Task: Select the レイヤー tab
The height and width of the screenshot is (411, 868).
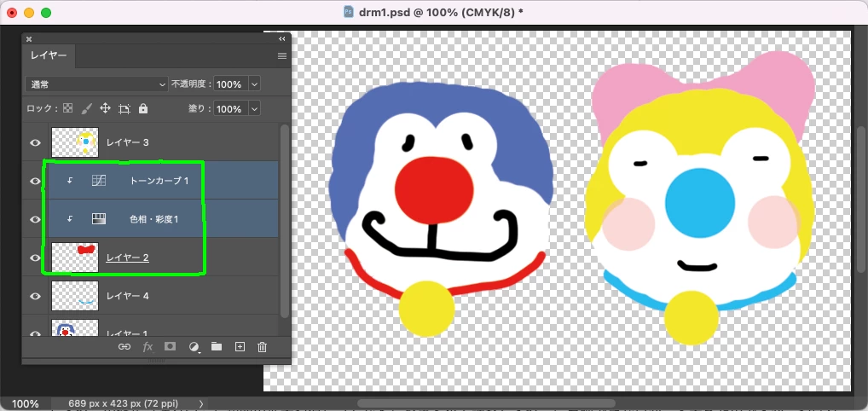Action: tap(49, 56)
